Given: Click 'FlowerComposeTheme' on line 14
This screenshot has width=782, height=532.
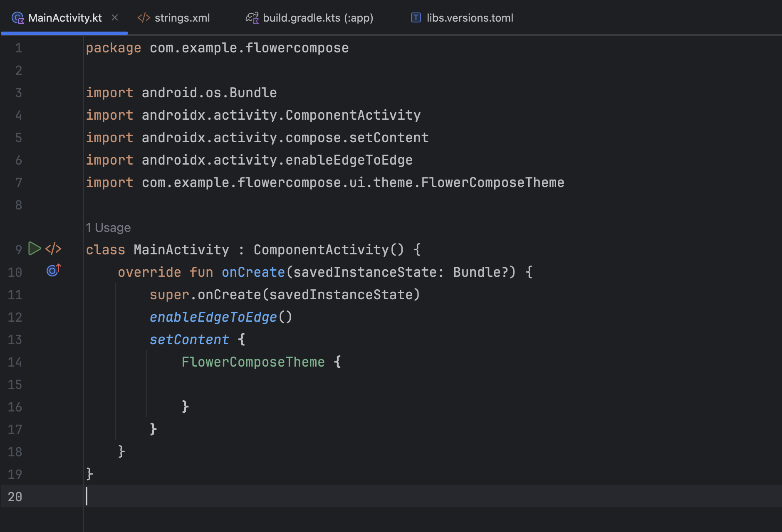Looking at the screenshot, I should tap(253, 362).
